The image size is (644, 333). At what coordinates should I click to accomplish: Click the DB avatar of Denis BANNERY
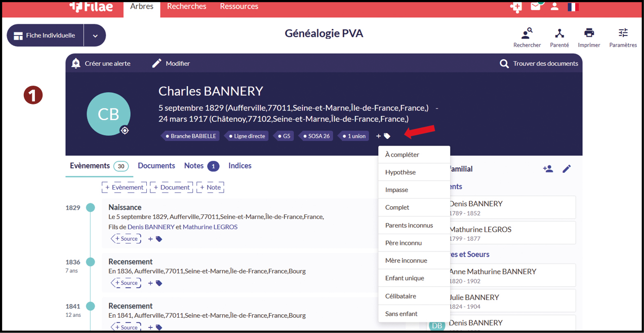click(437, 325)
